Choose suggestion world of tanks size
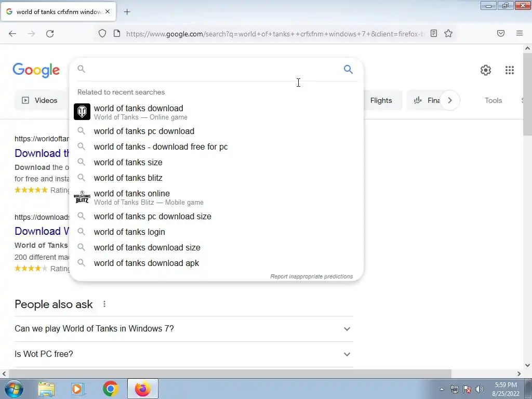 (216, 162)
